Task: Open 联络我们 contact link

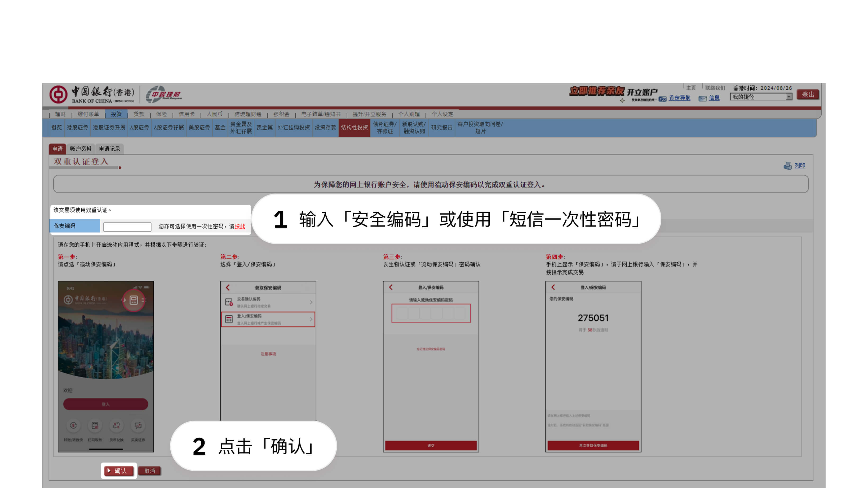Action: 715,88
